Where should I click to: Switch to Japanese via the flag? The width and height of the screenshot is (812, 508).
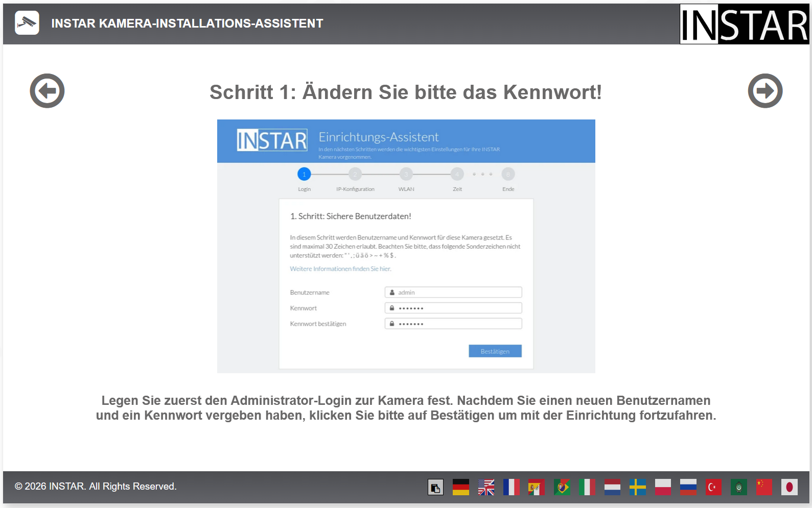[790, 487]
